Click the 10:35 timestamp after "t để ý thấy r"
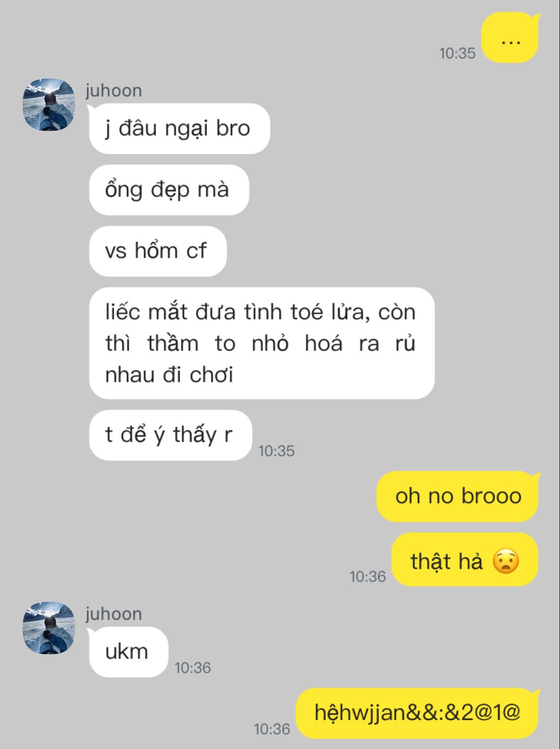This screenshot has height=749, width=560. pyautogui.click(x=276, y=451)
